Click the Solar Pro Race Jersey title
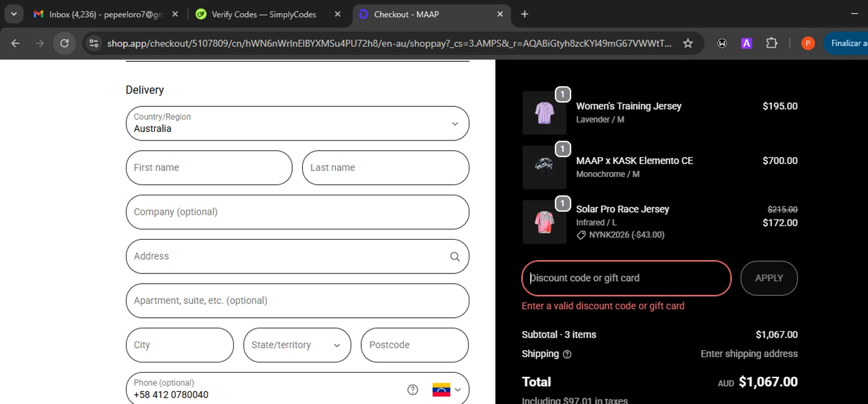The image size is (868, 404). coord(623,209)
